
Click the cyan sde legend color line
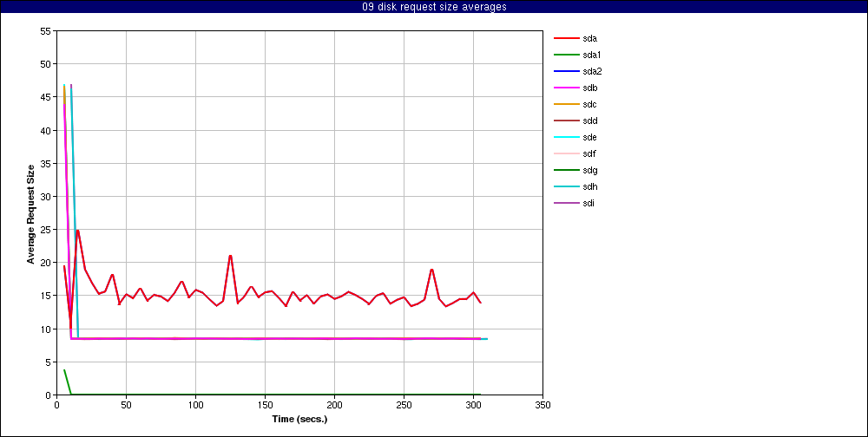(x=566, y=137)
